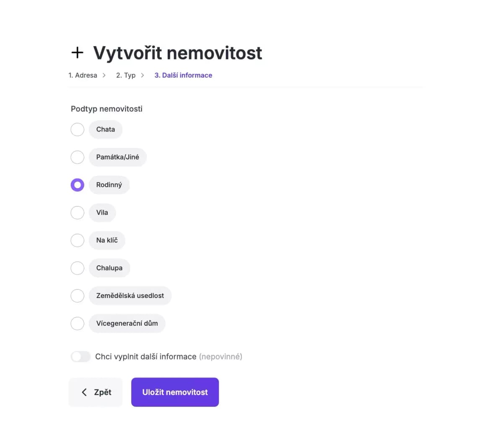Viewport: 503px width, 448px height.
Task: Open step 2. Typ from the breadcrumb
Action: click(125, 75)
